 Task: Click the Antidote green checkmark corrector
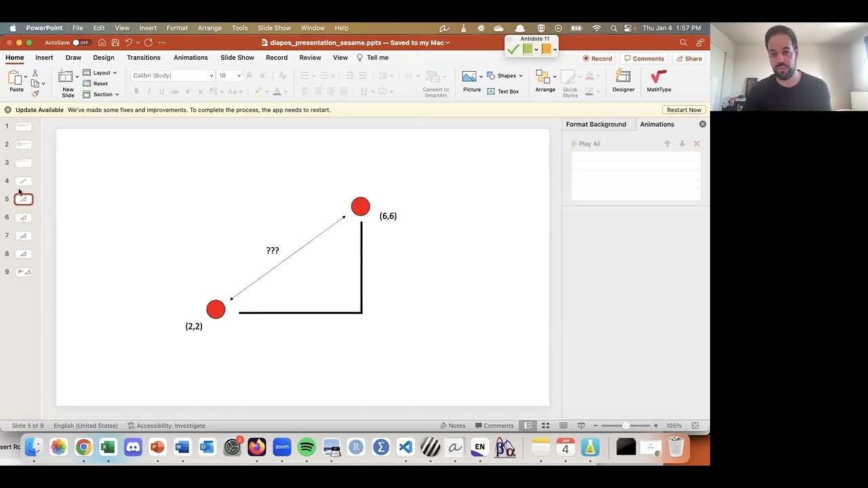[513, 49]
